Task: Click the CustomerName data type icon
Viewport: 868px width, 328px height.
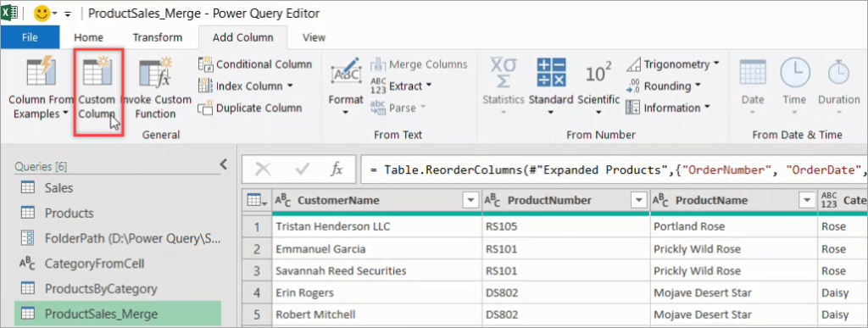Action: (x=283, y=201)
